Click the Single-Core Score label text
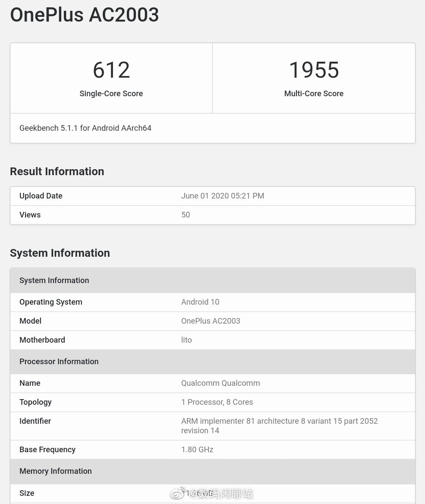 point(111,93)
